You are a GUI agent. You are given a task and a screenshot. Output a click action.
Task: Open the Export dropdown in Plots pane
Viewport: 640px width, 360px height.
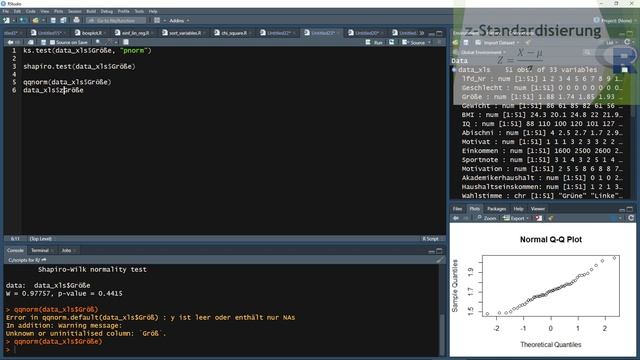pos(516,218)
